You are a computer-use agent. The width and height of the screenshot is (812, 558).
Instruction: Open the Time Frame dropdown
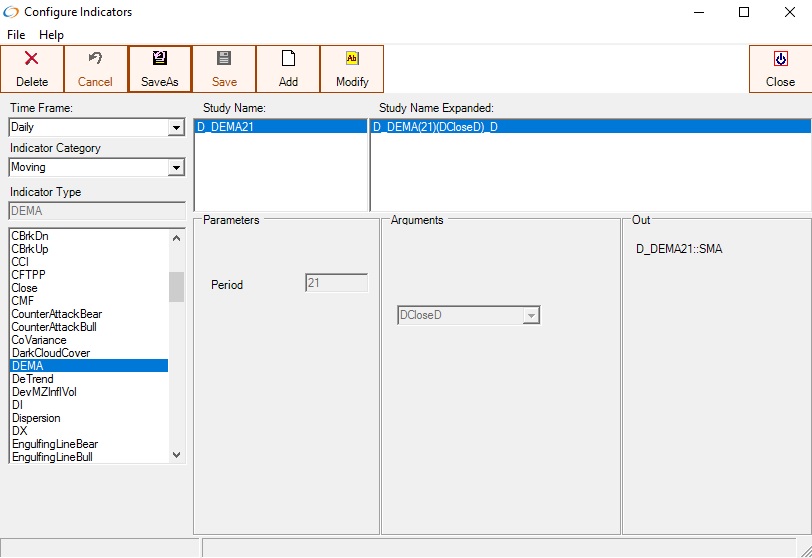click(x=176, y=128)
